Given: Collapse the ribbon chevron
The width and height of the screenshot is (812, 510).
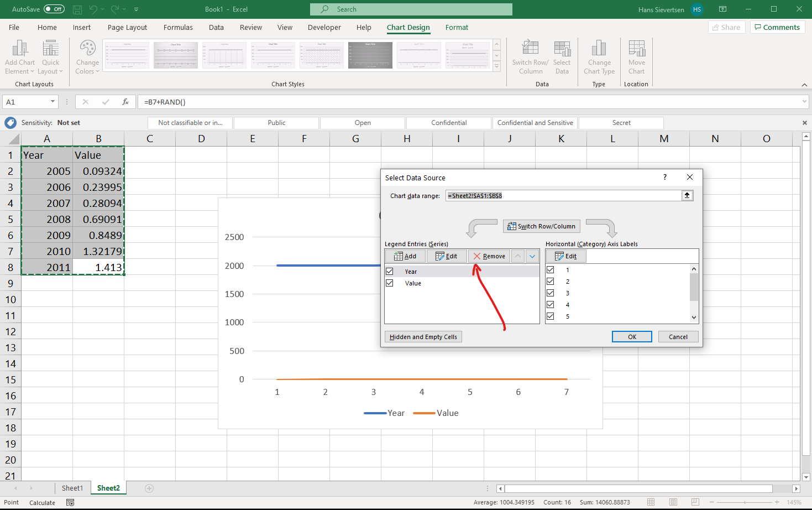Looking at the screenshot, I should click(804, 85).
